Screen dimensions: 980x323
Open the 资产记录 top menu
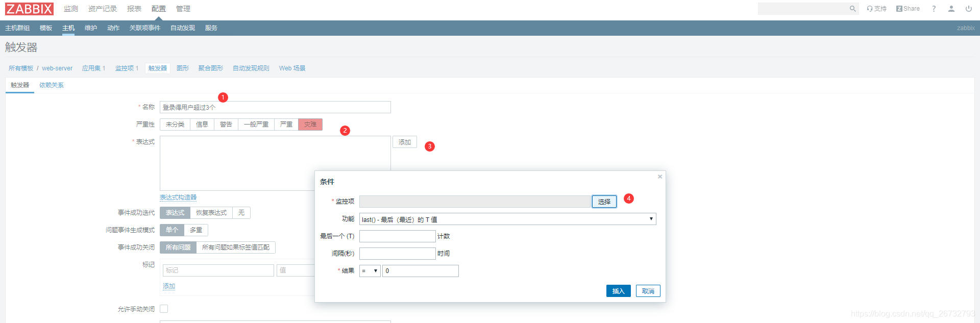point(103,9)
